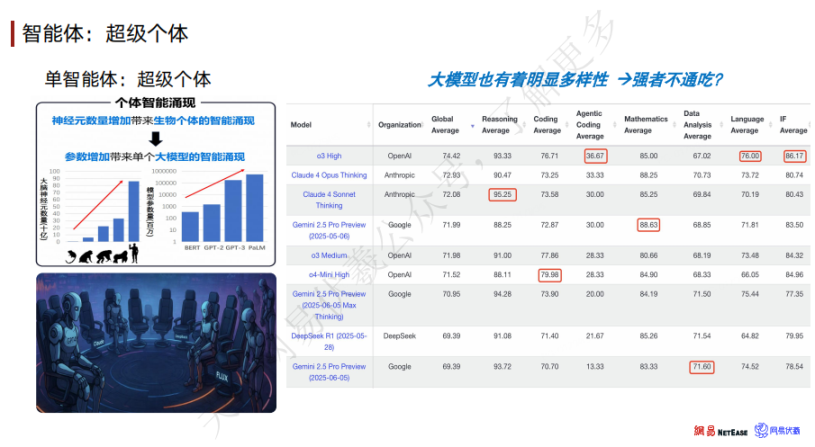Image resolution: width=815 pixels, height=447 pixels.
Task: Click the sort arrows beside Mathematics Average
Action: click(674, 125)
